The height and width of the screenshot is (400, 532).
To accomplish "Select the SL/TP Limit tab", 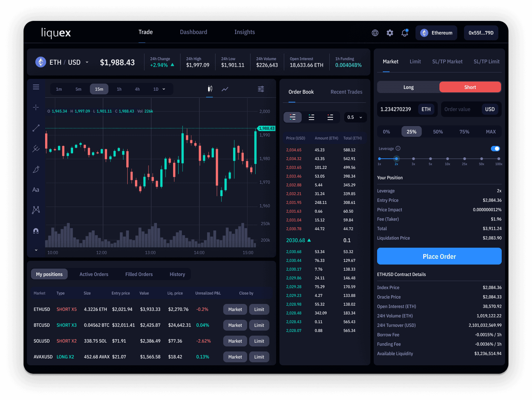I will pyautogui.click(x=487, y=62).
